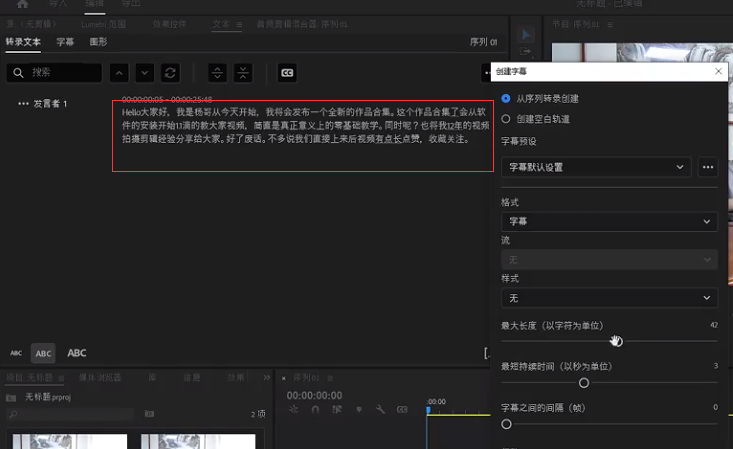Click the project panel search field
This screenshot has width=733, height=449.
click(70, 414)
